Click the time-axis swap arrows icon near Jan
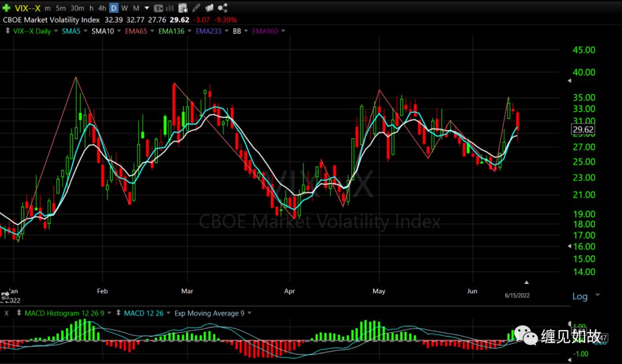 click(5, 296)
